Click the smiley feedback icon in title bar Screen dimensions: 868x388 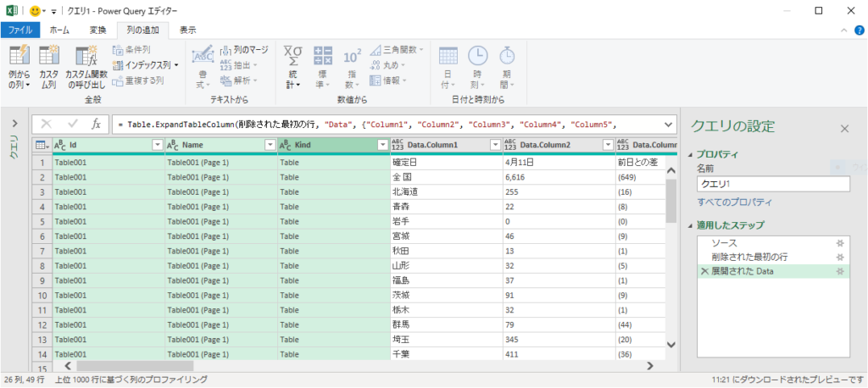click(35, 11)
